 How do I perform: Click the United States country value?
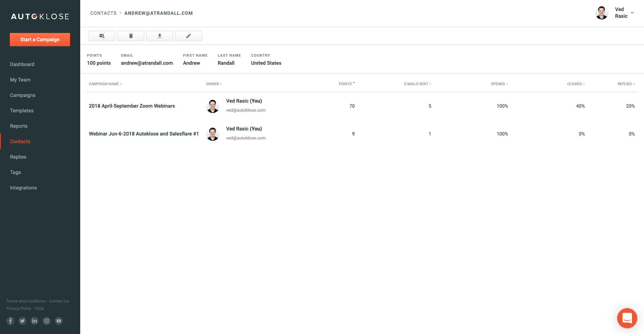266,63
